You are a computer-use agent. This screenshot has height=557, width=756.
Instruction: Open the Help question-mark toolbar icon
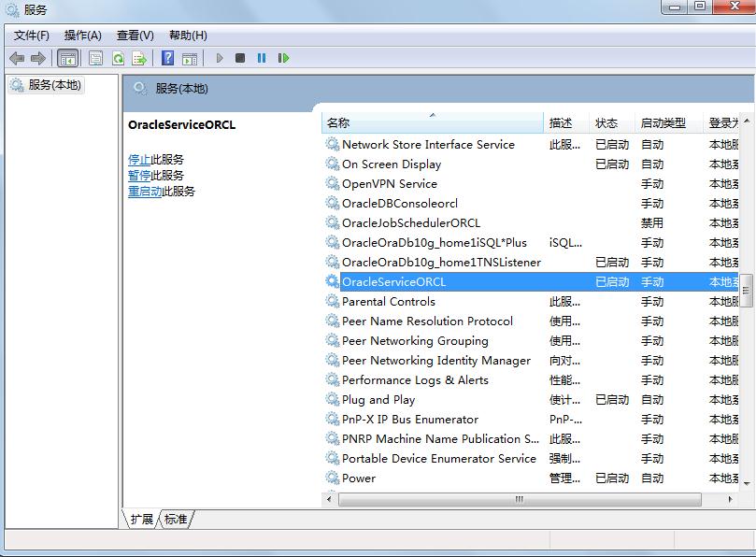point(167,58)
